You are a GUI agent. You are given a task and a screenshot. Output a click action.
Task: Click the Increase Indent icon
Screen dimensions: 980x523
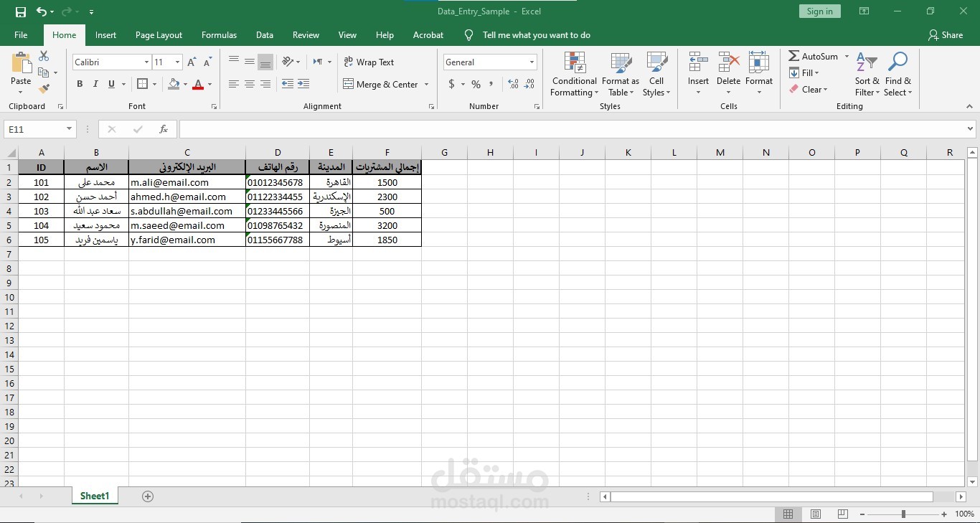click(303, 84)
